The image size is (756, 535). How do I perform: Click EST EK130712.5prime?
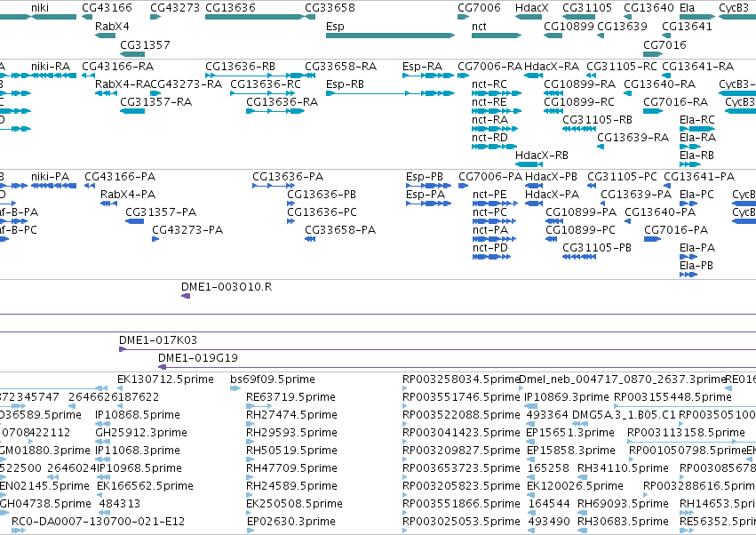point(165,379)
